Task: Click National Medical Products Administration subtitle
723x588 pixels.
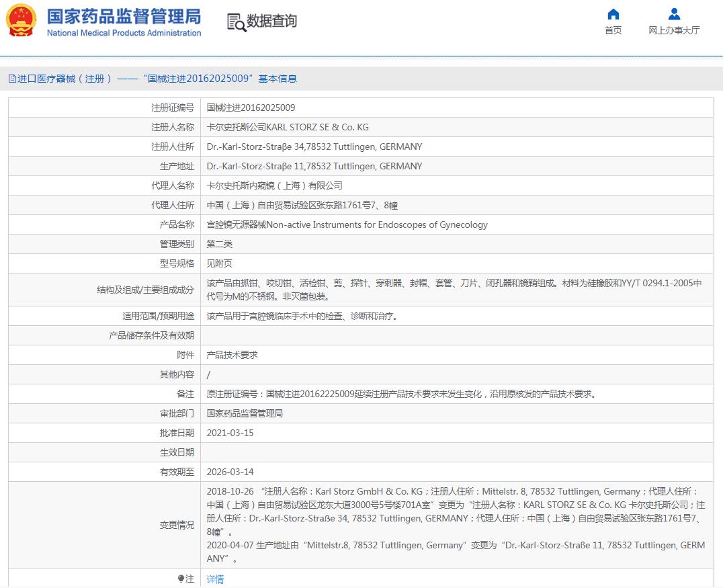Action: [x=124, y=33]
